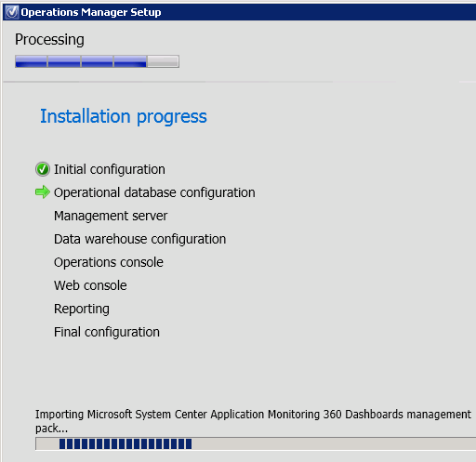Select the Initial configuration step

(110, 169)
